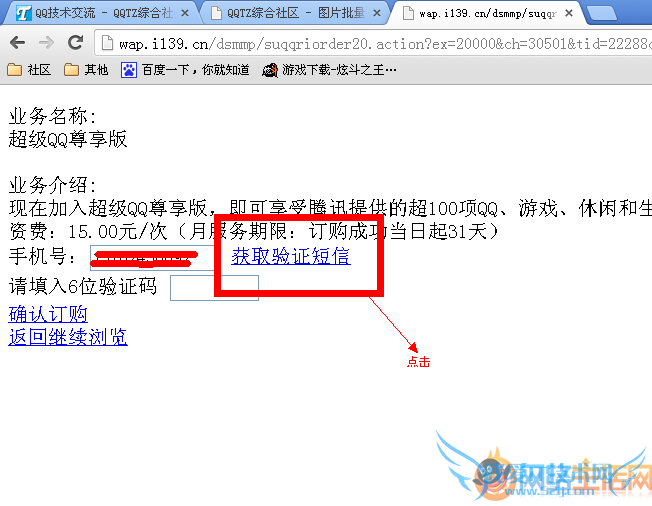Screen dimensions: 652x506
Task: Click the 手机号 input field
Action: click(x=152, y=258)
